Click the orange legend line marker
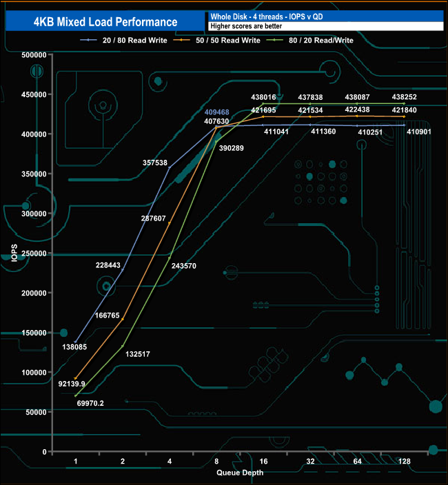The height and width of the screenshot is (485, 448). click(182, 40)
